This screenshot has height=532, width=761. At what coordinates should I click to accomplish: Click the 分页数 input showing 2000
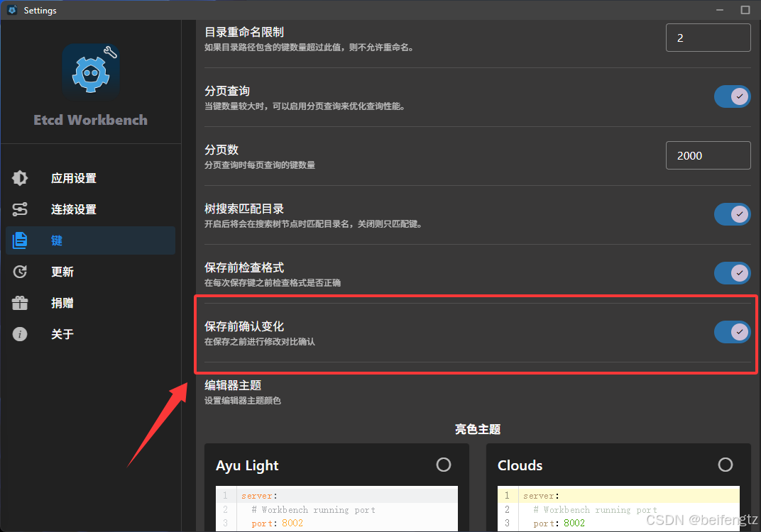click(x=708, y=155)
